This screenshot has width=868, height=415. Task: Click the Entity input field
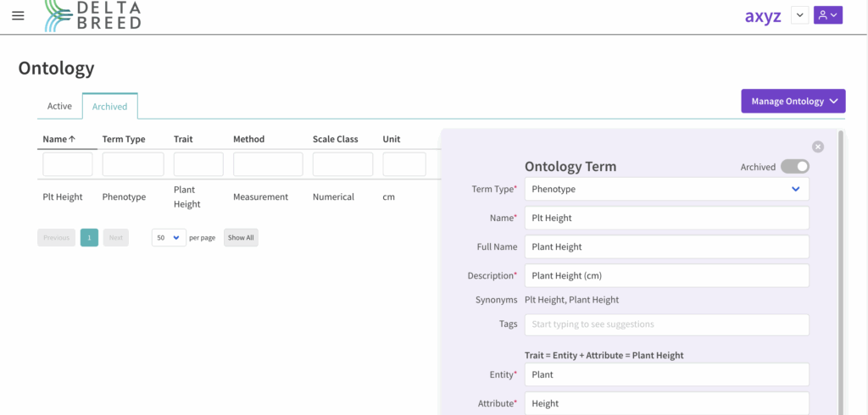tap(666, 374)
